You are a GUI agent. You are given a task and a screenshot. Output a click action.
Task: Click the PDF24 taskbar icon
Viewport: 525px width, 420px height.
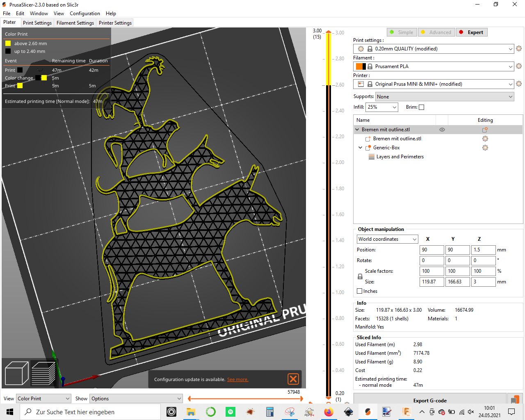(x=309, y=412)
